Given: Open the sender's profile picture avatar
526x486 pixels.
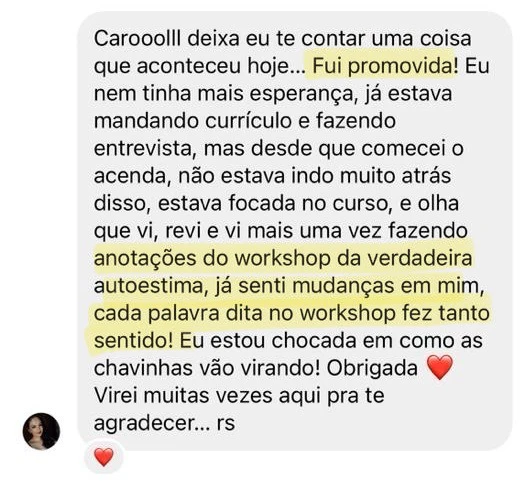Looking at the screenshot, I should pos(41,431).
